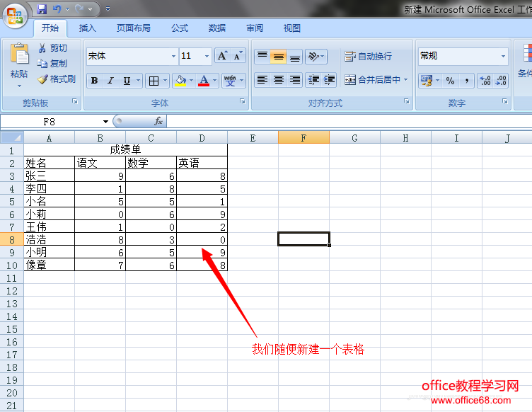Open the 常规 number format dropdown
532x412 pixels.
pos(503,56)
